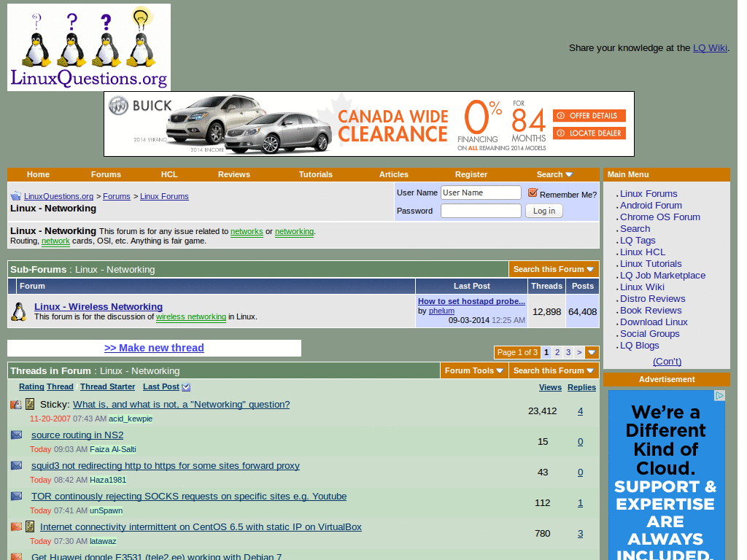Screen dimensions: 747x560
Task: Open the Reviews menu item
Action: click(234, 174)
